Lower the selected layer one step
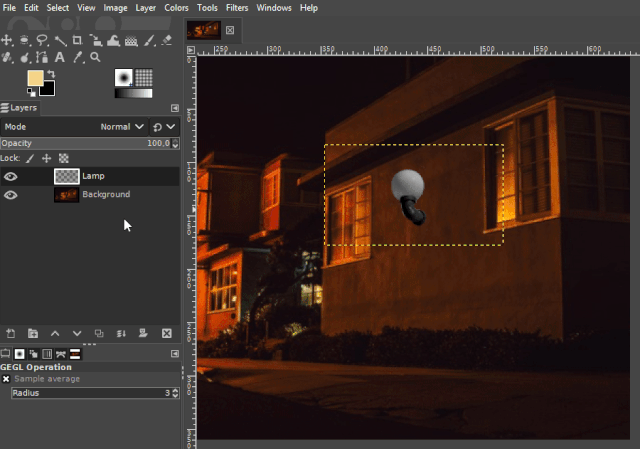The height and width of the screenshot is (449, 640). coord(77,333)
